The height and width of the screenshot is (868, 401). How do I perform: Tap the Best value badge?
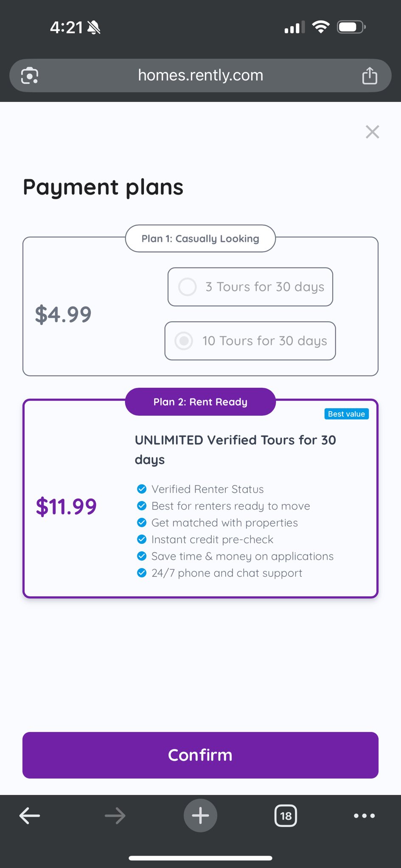pyautogui.click(x=346, y=414)
